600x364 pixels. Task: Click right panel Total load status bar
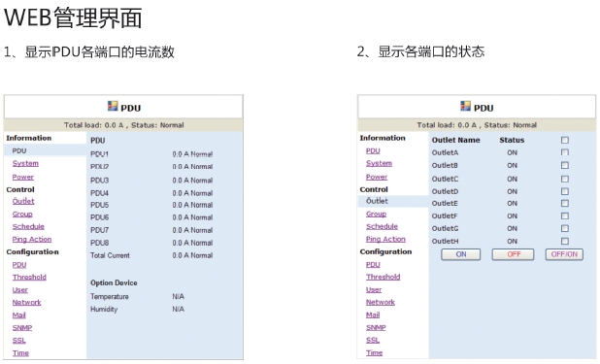click(477, 125)
